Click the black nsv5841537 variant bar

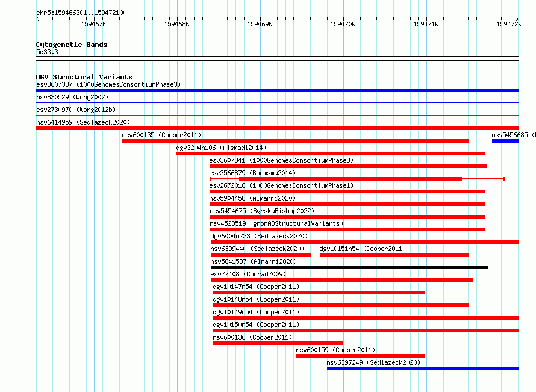349,267
